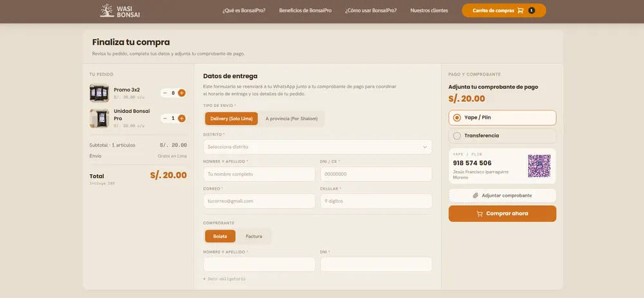The image size is (644, 298).
Task: Increase Promo 3x2 quantity with plus icon
Action: tap(182, 93)
